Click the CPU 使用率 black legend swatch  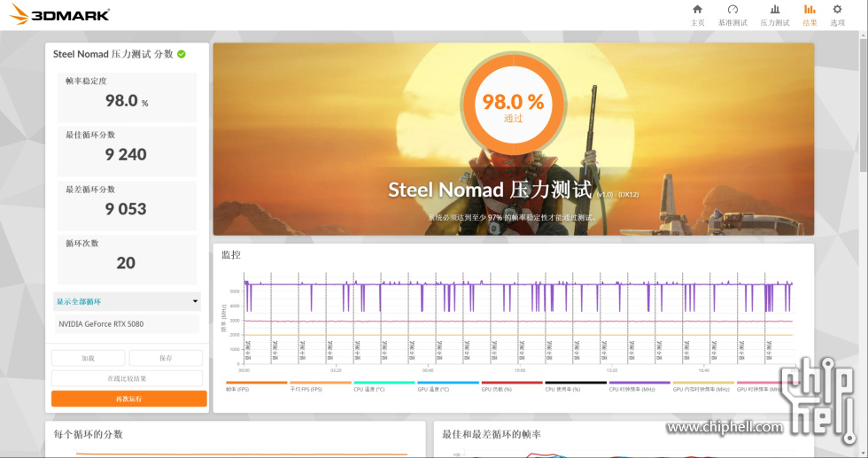576,383
